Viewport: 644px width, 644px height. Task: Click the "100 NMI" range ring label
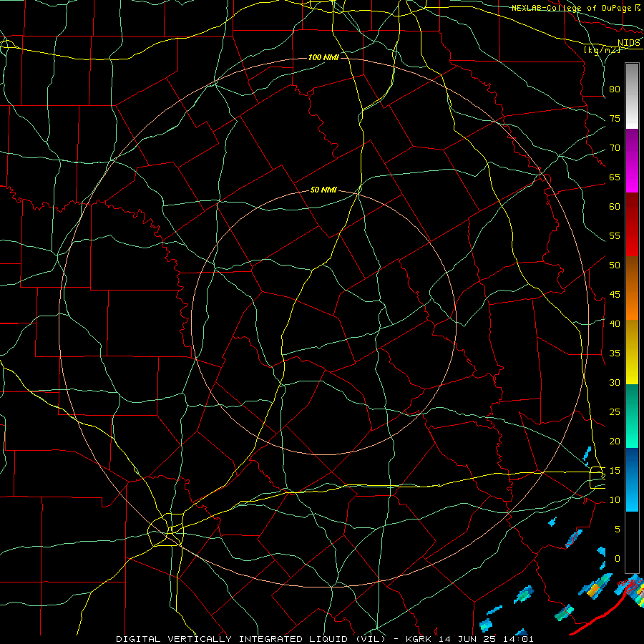tap(323, 57)
